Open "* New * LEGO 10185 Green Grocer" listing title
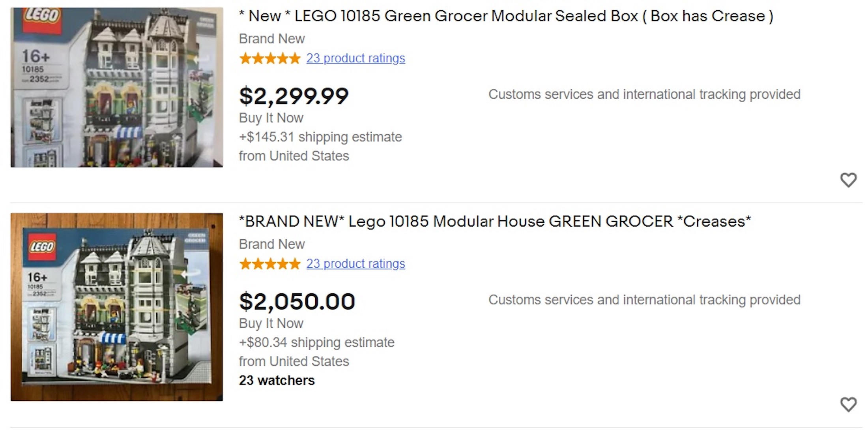Viewport: 868px width, 430px height. (506, 16)
